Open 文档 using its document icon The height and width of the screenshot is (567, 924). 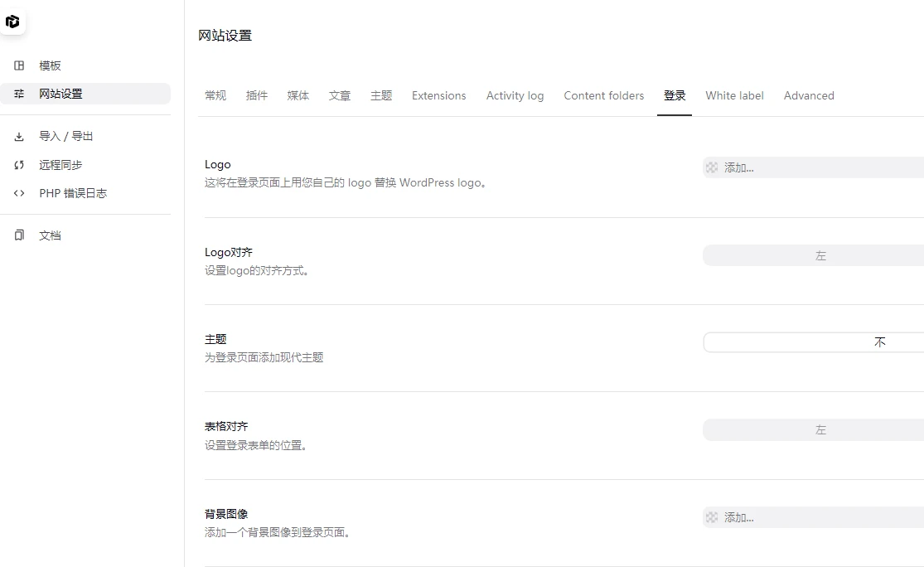coord(18,235)
